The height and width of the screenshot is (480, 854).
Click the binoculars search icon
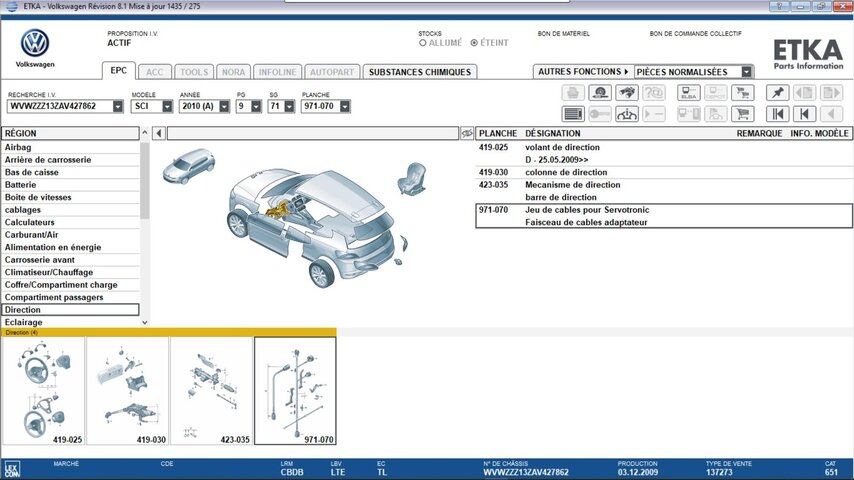coord(627,93)
